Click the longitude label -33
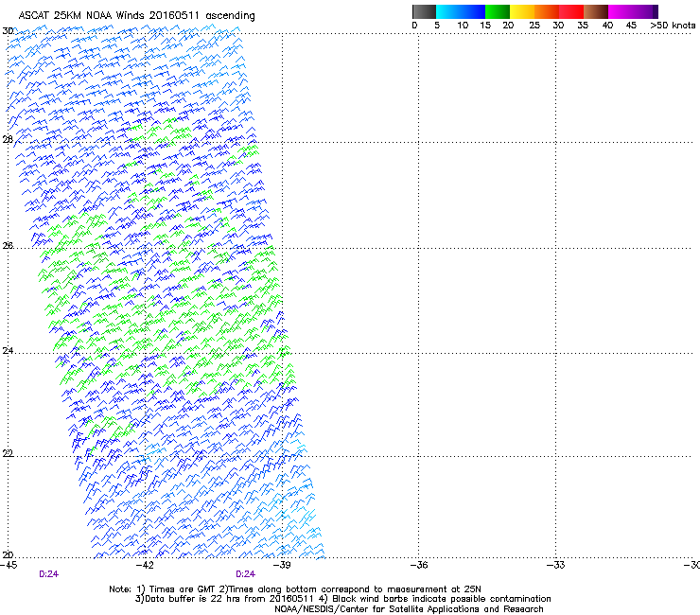700x615 pixels. coord(555,565)
